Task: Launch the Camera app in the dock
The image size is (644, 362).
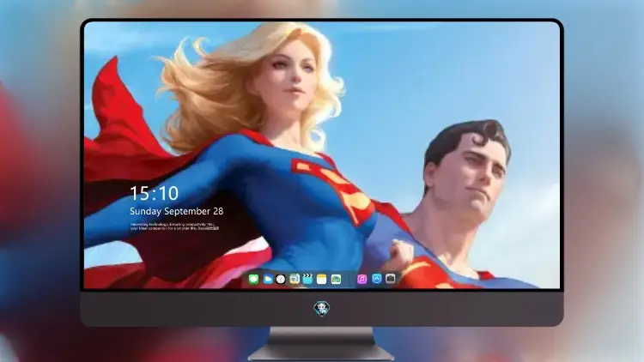Action: [391, 279]
